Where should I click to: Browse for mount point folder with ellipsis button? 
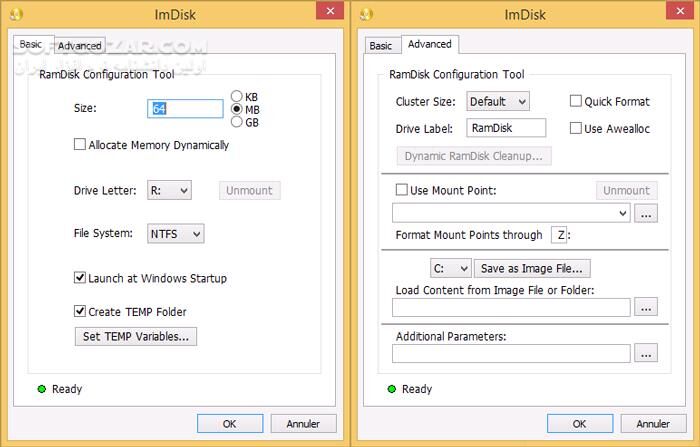click(x=646, y=213)
